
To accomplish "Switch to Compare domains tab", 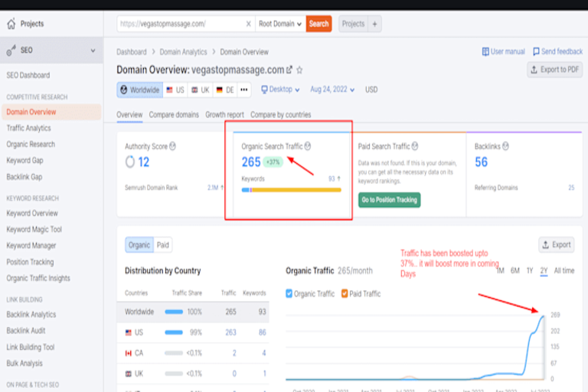I will tap(174, 115).
